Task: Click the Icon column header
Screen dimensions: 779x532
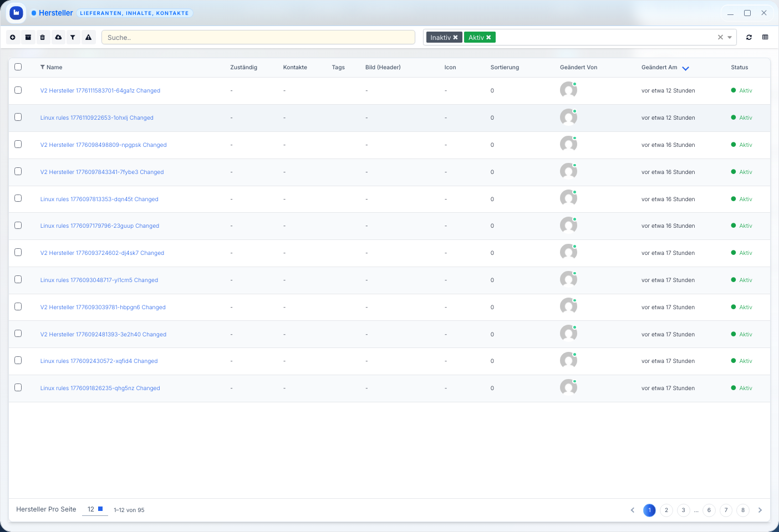Action: point(450,67)
